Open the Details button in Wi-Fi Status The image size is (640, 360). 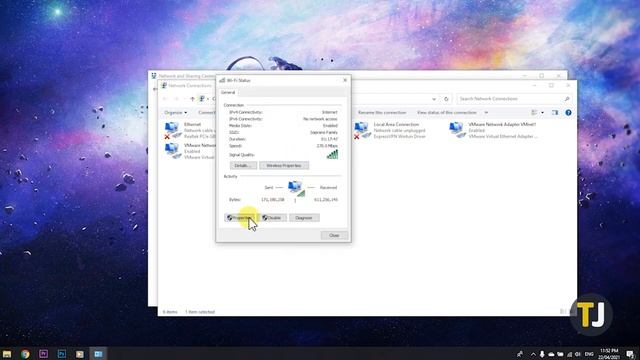(x=243, y=165)
